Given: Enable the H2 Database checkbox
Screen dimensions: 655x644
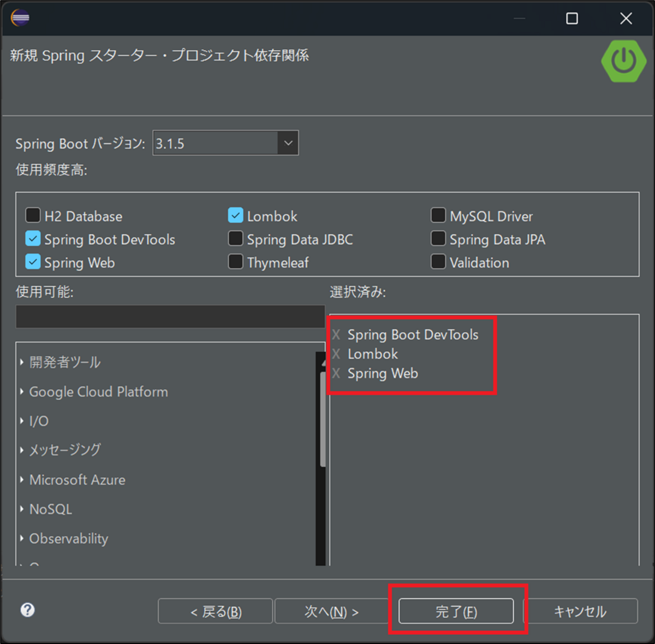Looking at the screenshot, I should click(x=33, y=215).
